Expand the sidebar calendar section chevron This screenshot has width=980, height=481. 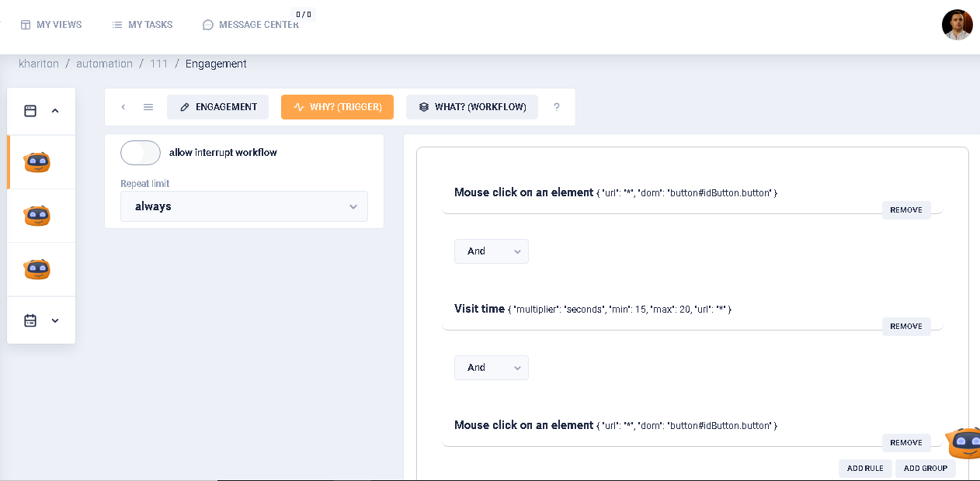click(55, 320)
